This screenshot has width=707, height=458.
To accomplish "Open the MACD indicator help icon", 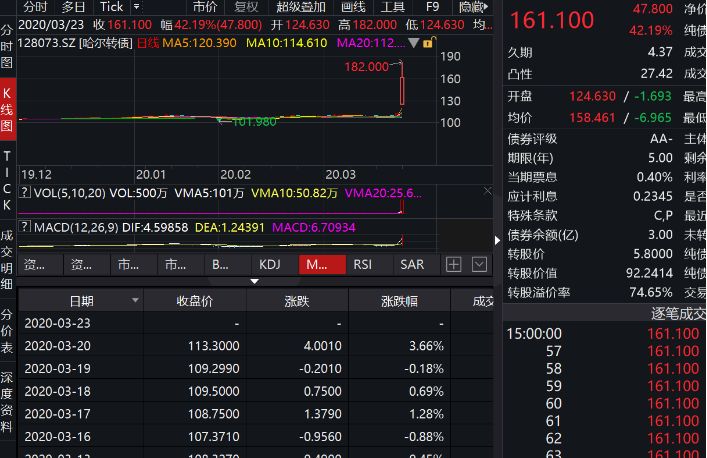I will pos(25,227).
